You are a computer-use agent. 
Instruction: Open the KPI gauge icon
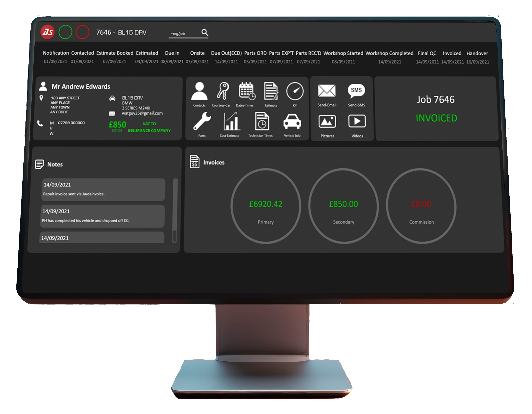295,91
